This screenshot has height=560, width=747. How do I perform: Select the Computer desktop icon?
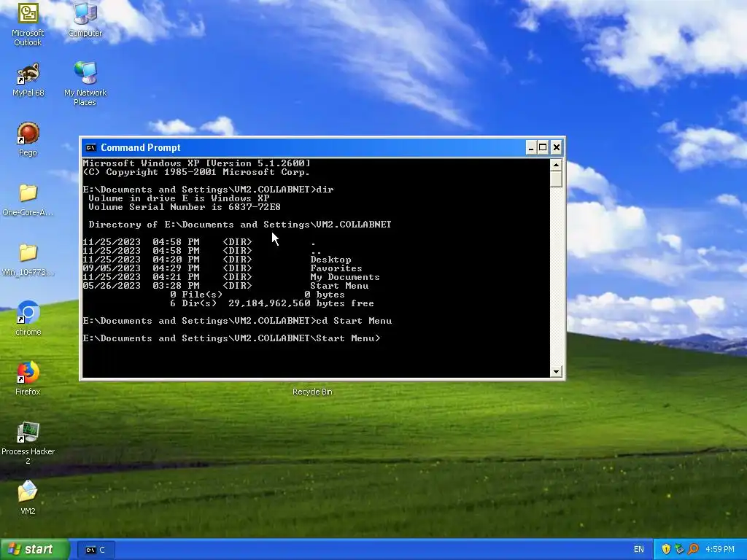[85, 20]
